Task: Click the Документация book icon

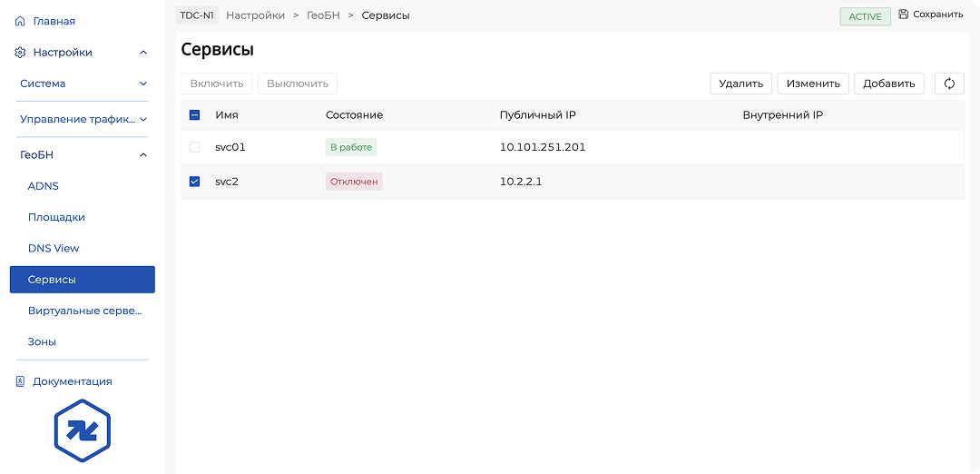Action: click(x=20, y=381)
